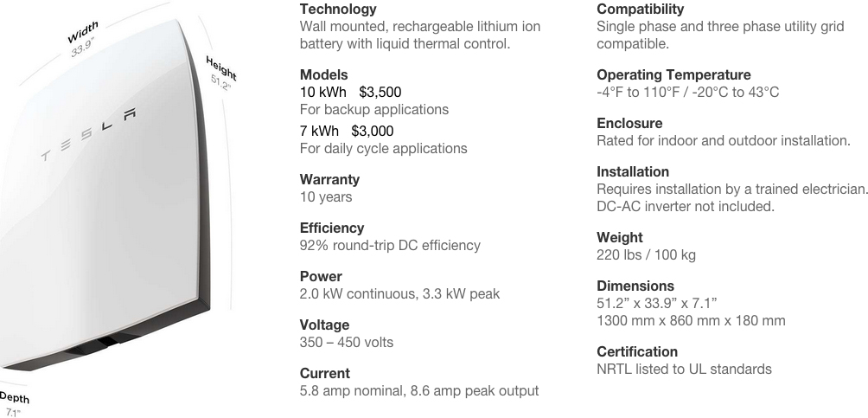
Task: Select the 7 kWh $3,000 model text
Action: [347, 132]
